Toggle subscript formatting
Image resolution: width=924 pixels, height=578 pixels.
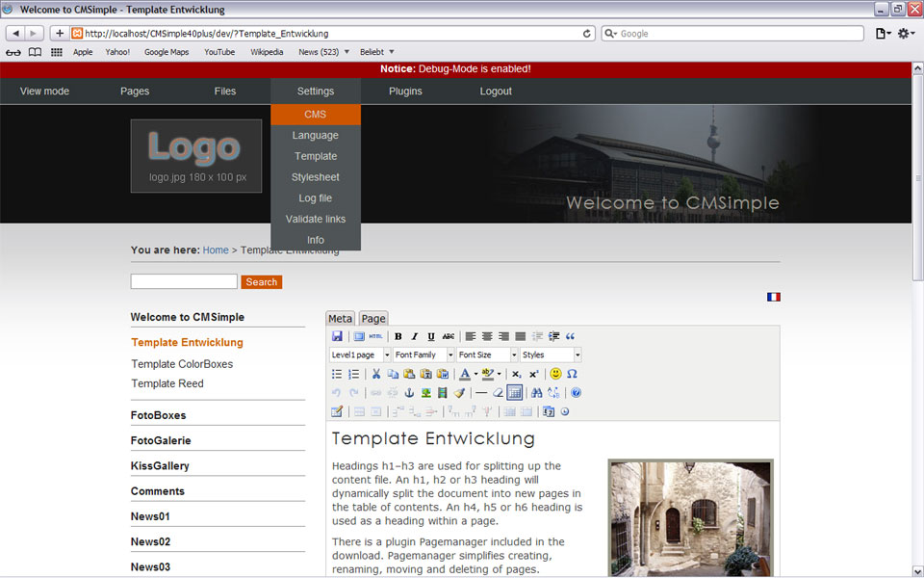(516, 374)
